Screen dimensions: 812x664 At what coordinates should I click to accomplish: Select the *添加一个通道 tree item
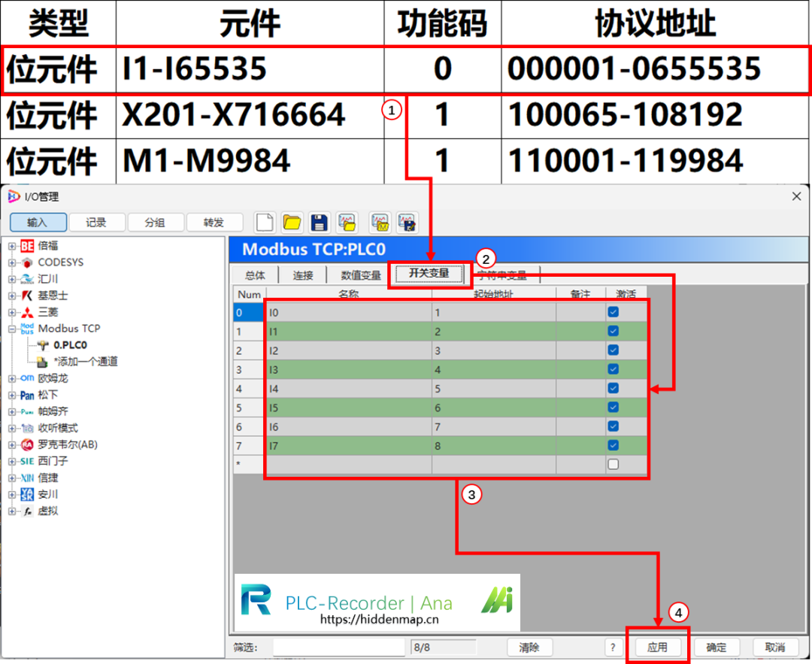pos(86,362)
